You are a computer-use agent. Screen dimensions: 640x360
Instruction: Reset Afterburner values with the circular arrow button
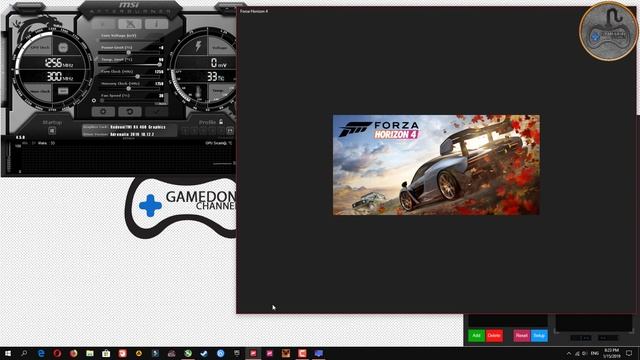tap(130, 111)
